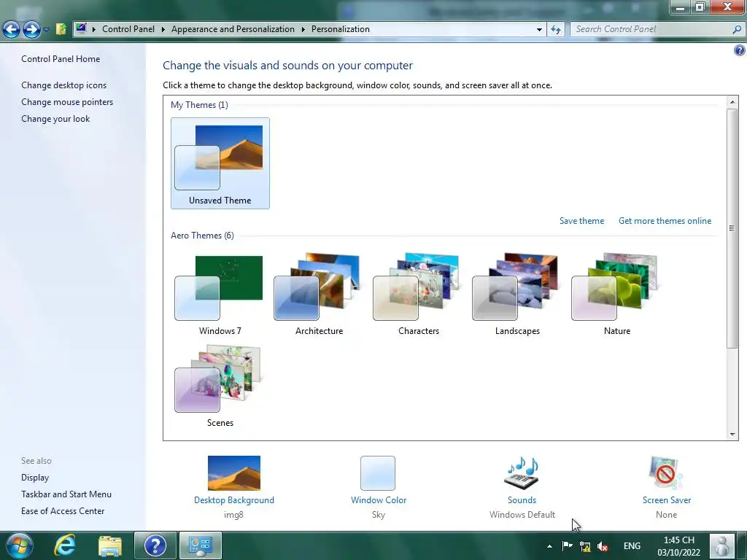Open recent pages dropdown next to Forward
This screenshot has height=560, width=747.
point(46,29)
